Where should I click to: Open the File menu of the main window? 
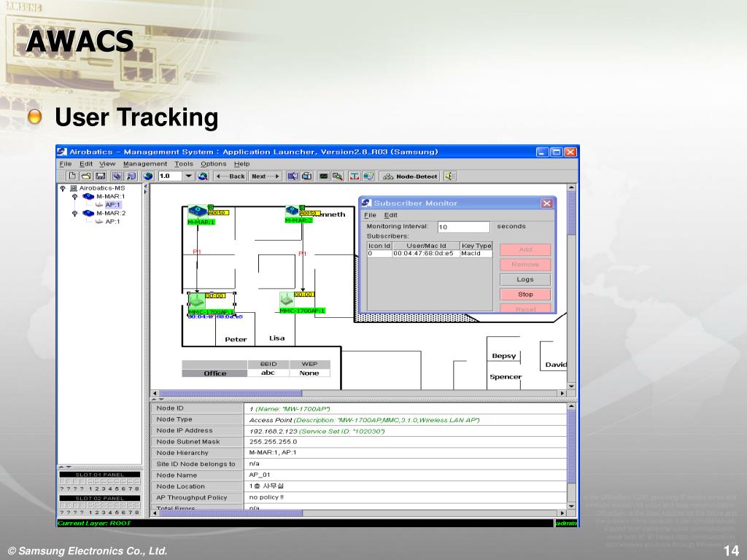(65, 164)
